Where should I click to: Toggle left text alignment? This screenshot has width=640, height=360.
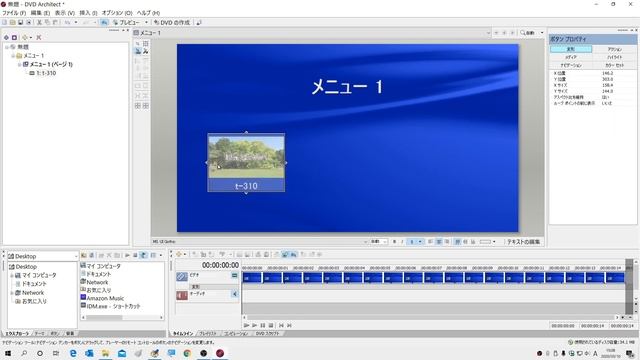tap(431, 242)
